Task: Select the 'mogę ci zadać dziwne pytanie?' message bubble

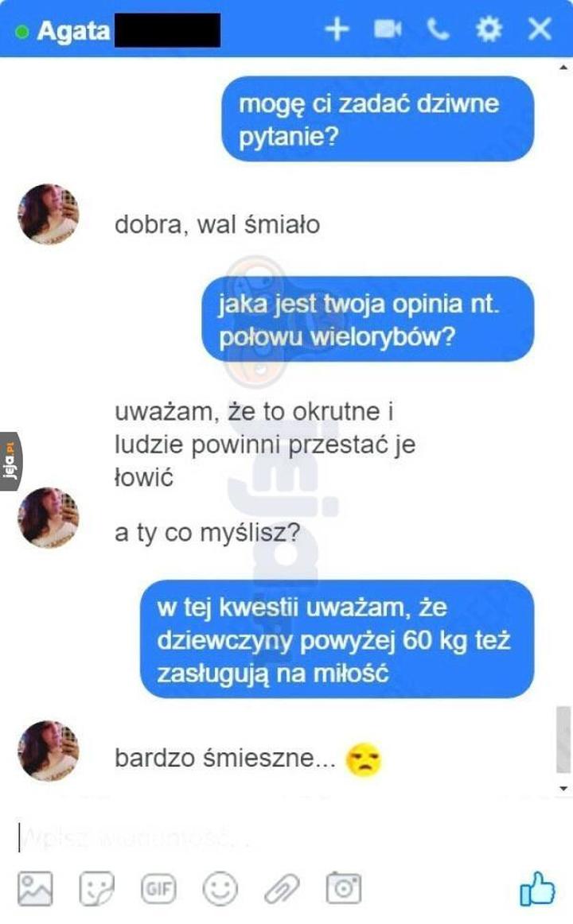Action: click(378, 119)
